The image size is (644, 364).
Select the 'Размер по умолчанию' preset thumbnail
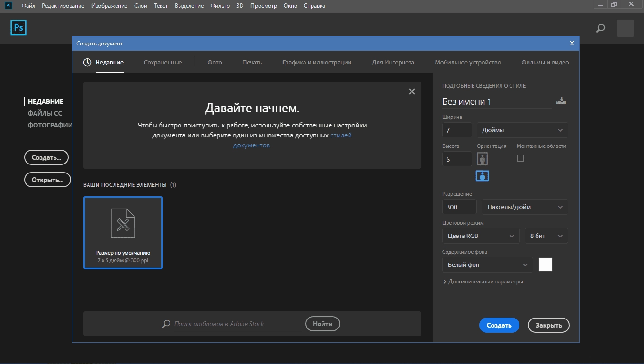click(x=123, y=233)
